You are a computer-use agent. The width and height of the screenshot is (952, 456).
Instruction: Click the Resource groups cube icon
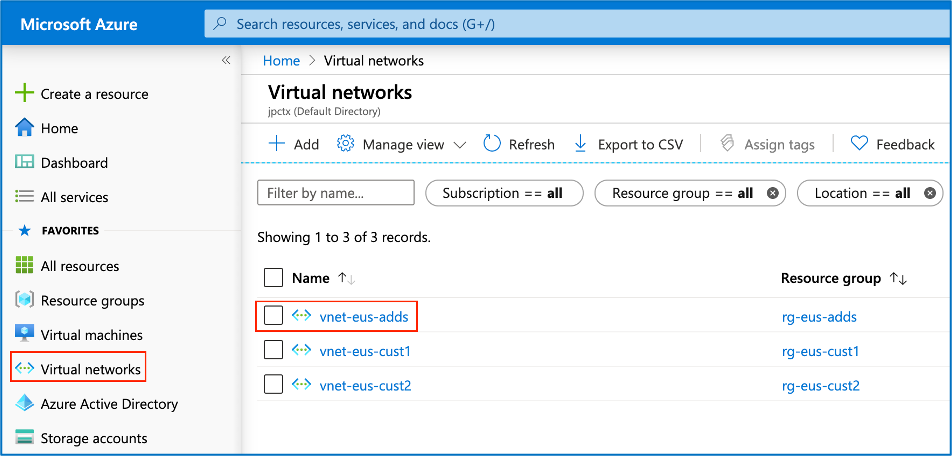pyautogui.click(x=25, y=300)
